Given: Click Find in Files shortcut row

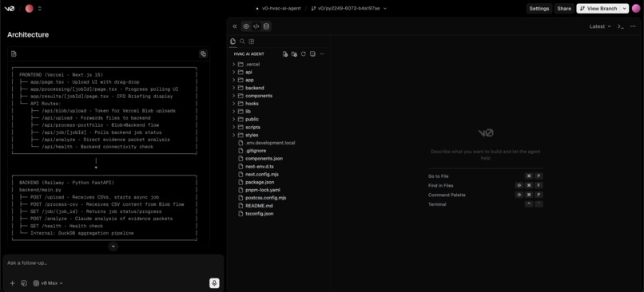Looking at the screenshot, I should [x=486, y=185].
